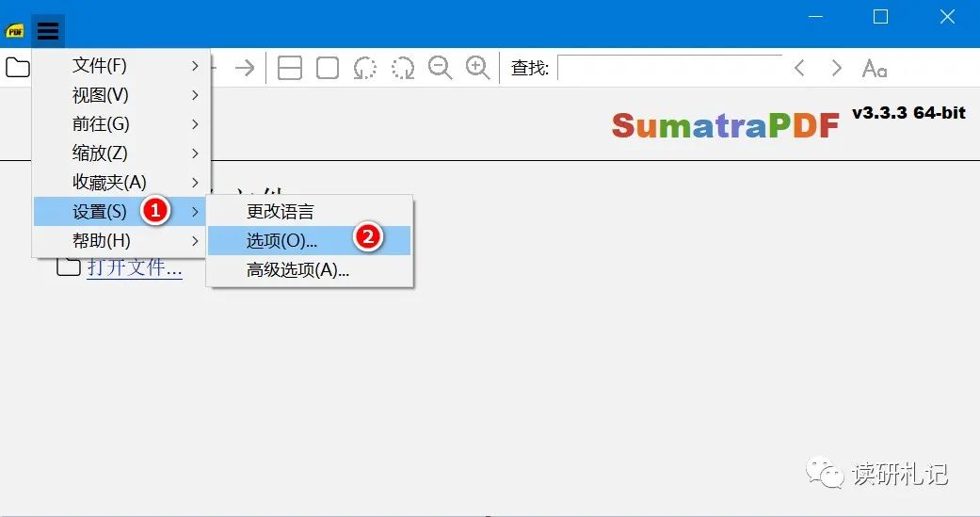The image size is (980, 517).
Task: Click the next page arrow icon
Action: (245, 68)
